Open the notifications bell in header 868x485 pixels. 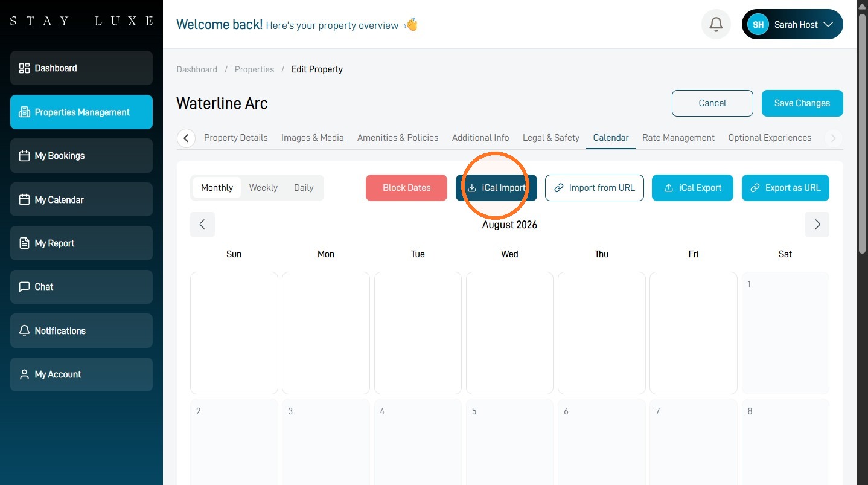click(x=716, y=25)
